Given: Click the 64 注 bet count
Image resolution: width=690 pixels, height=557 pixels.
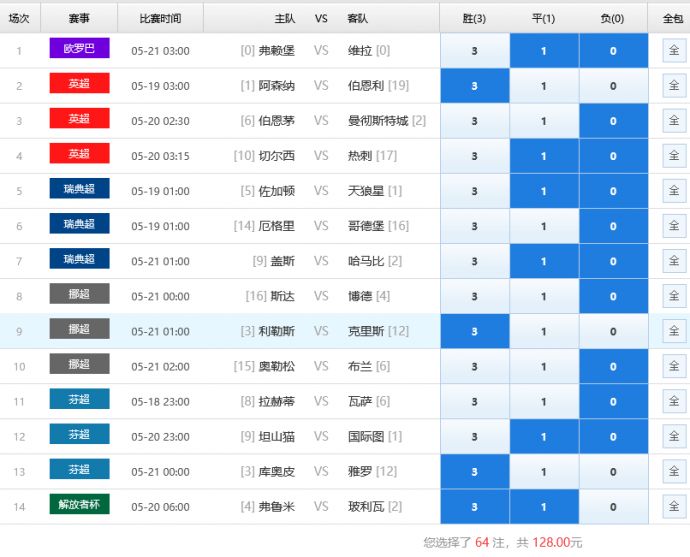Looking at the screenshot, I should 489,542.
